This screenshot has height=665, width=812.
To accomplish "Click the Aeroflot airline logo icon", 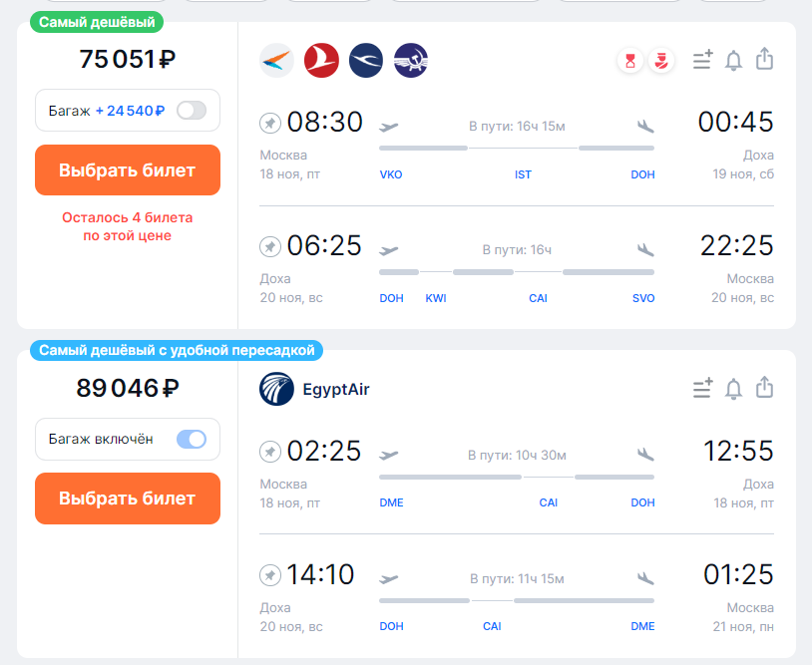I will pos(411,61).
